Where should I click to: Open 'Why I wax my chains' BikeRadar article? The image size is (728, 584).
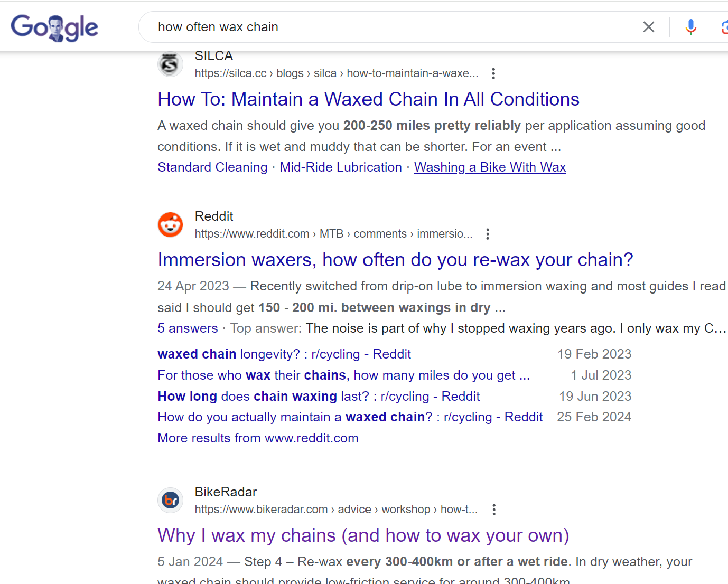tap(363, 535)
